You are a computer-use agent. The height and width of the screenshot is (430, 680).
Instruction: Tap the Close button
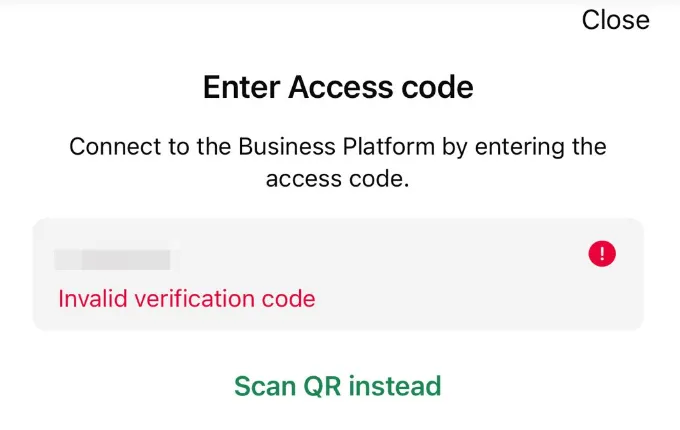[x=615, y=19]
